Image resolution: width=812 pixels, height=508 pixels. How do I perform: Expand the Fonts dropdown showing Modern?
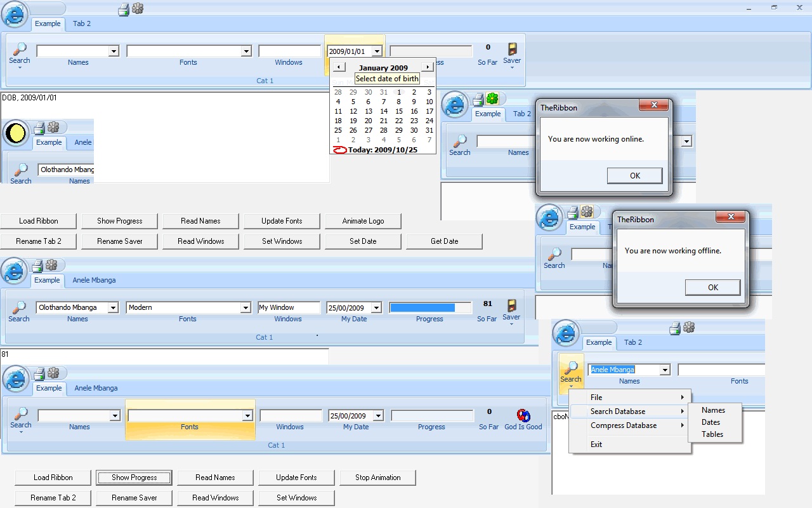coord(246,308)
